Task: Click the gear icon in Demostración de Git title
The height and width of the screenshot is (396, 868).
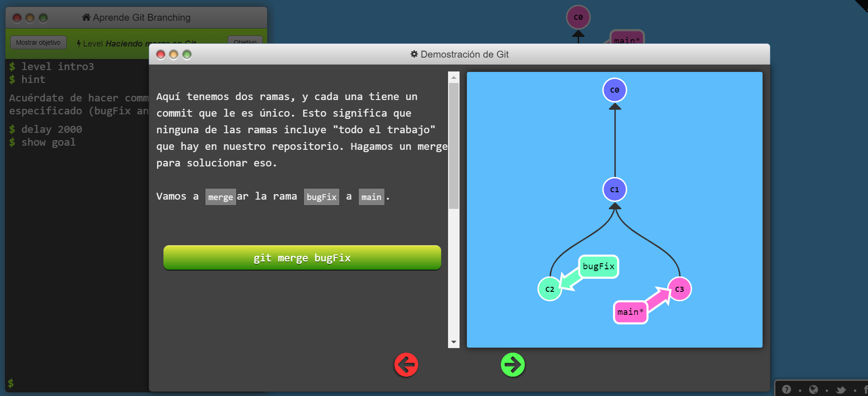Action: coord(414,54)
